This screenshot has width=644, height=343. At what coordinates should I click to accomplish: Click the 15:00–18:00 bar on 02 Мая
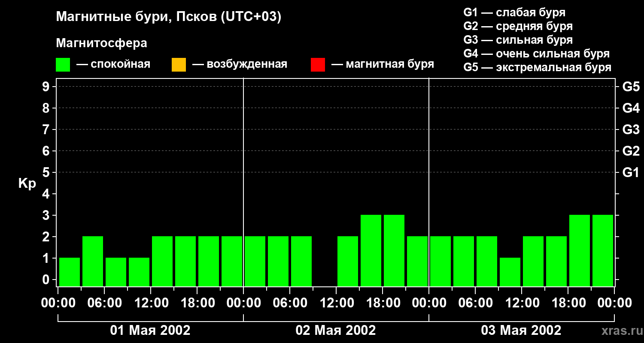(x=371, y=250)
